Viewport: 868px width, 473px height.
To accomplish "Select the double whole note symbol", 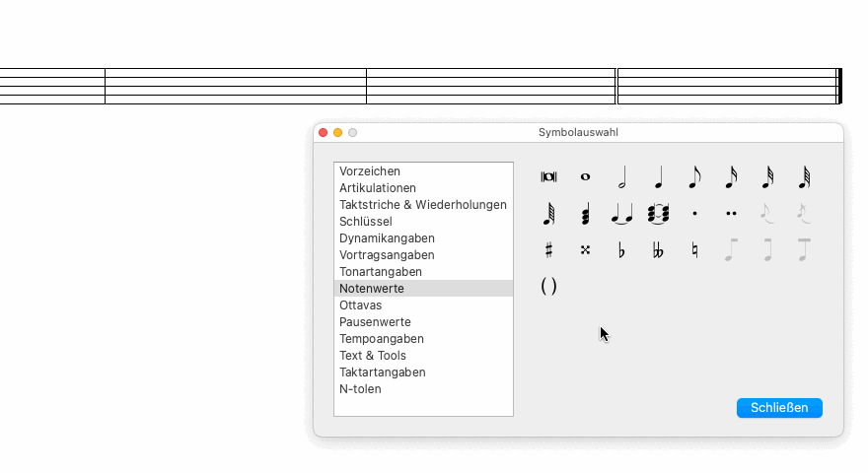I will [x=548, y=177].
